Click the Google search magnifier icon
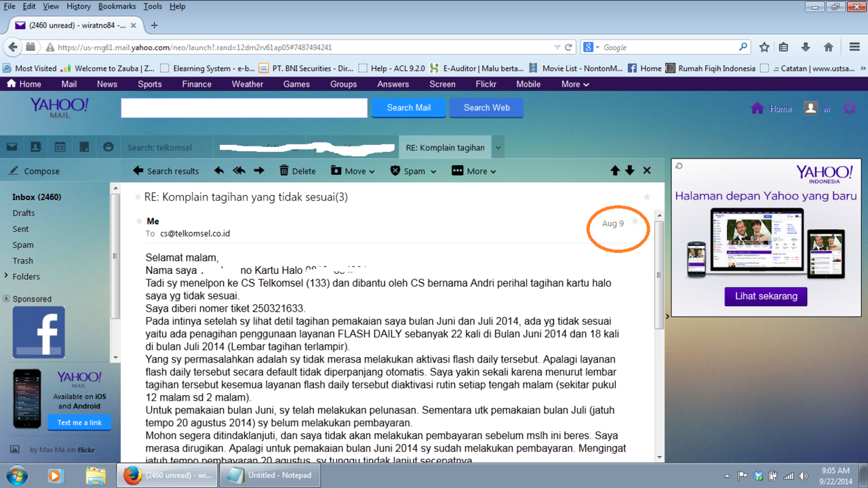The height and width of the screenshot is (488, 868). pos(743,47)
